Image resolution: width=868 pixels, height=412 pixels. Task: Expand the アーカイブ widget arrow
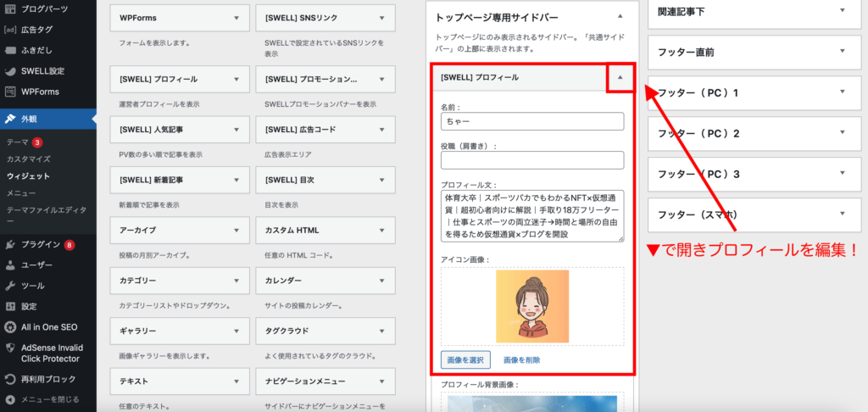[x=236, y=231]
